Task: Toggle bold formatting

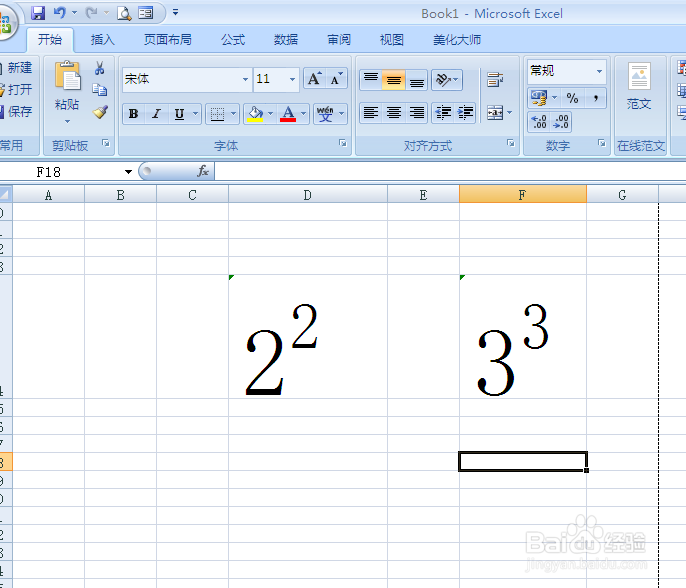Action: (x=133, y=114)
